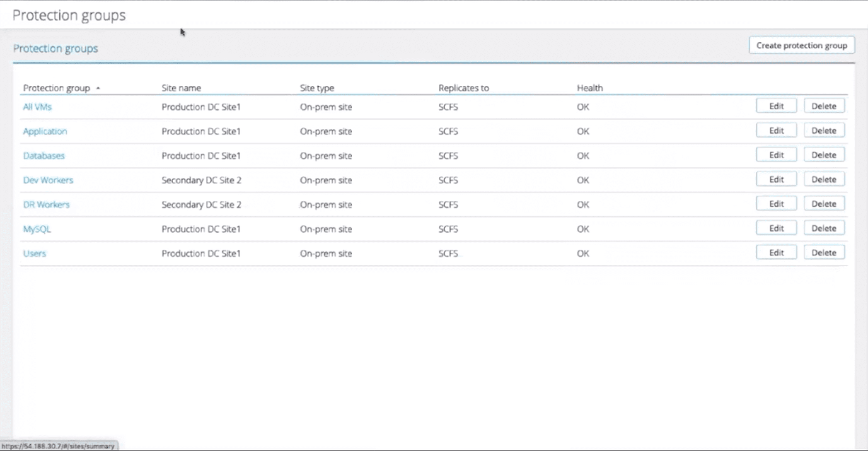
Task: Click the Site name column header
Action: [181, 88]
